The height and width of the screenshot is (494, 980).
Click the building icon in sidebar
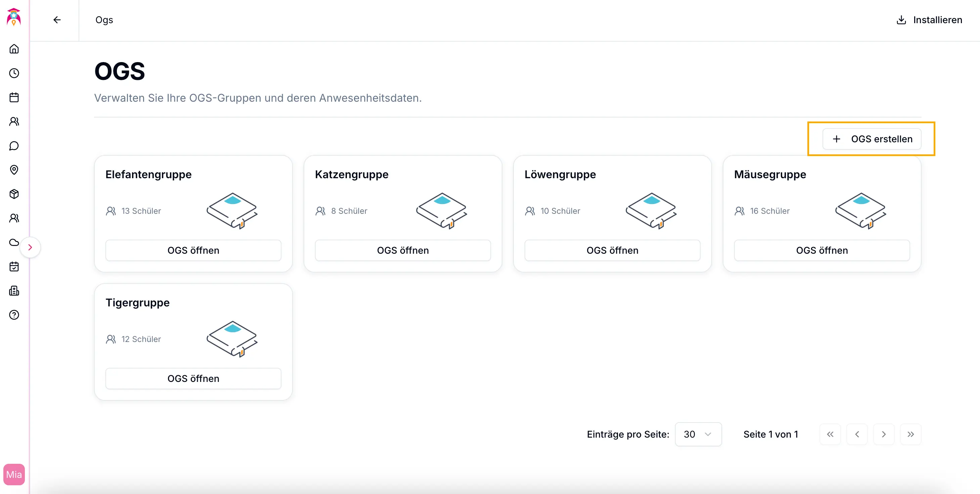[x=14, y=291]
